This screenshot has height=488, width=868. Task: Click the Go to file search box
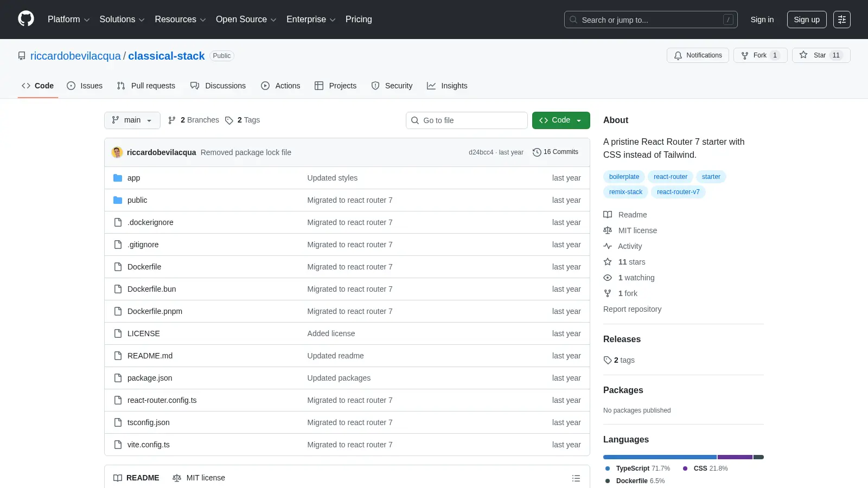coord(467,120)
